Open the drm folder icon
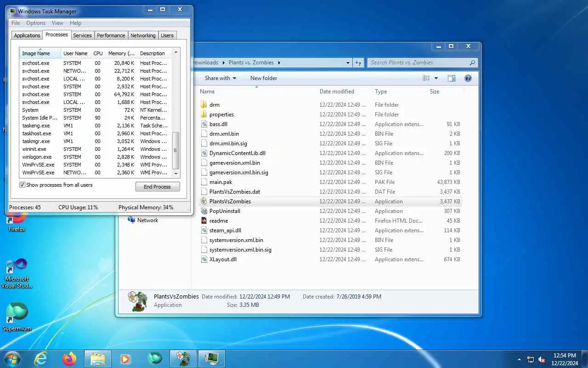 pyautogui.click(x=204, y=105)
